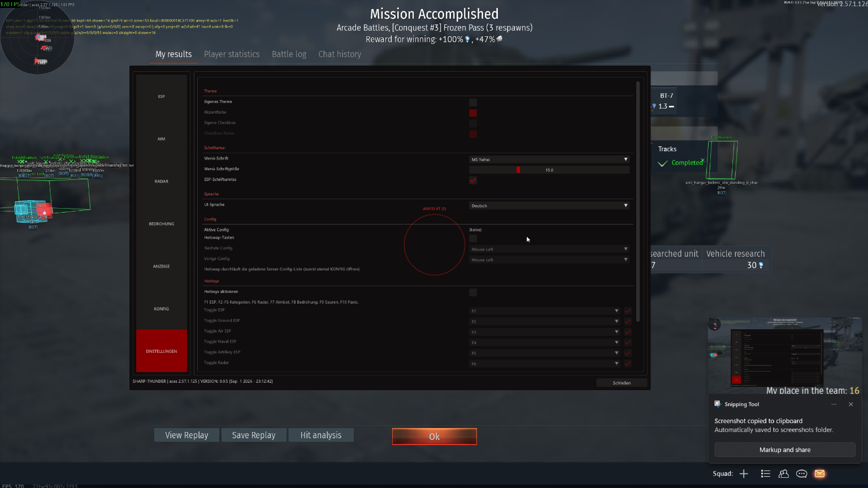Screen dimensions: 868x488
Task: Toggle the Eigenes Theme checkbox
Action: coord(473,102)
